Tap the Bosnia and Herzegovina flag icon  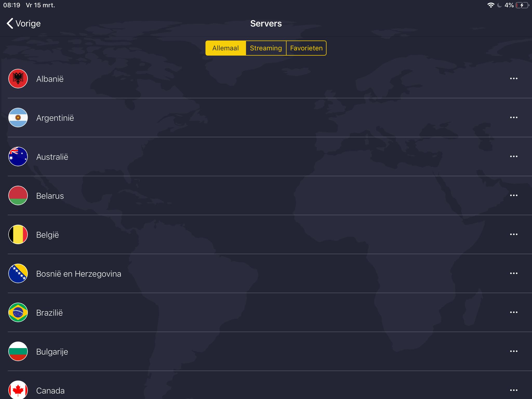(x=18, y=273)
